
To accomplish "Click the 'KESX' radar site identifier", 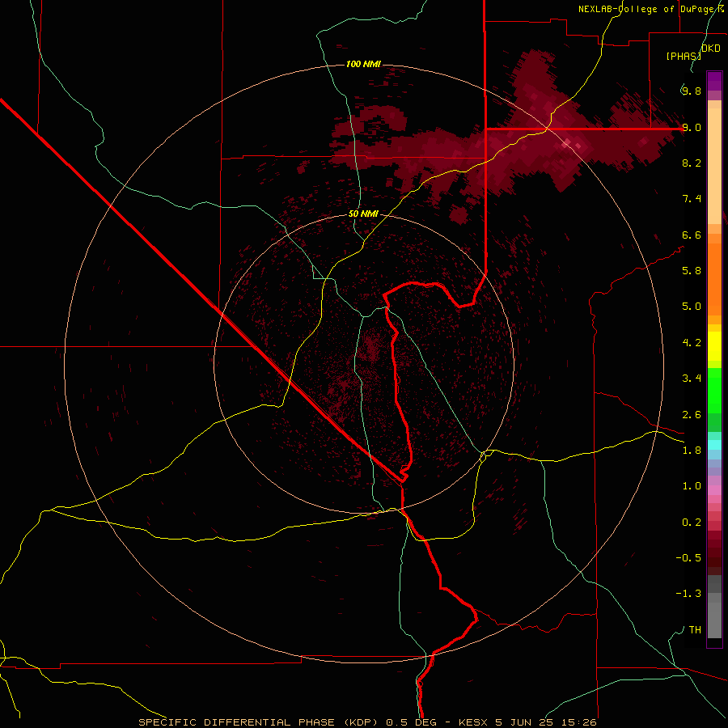I will (x=473, y=722).
